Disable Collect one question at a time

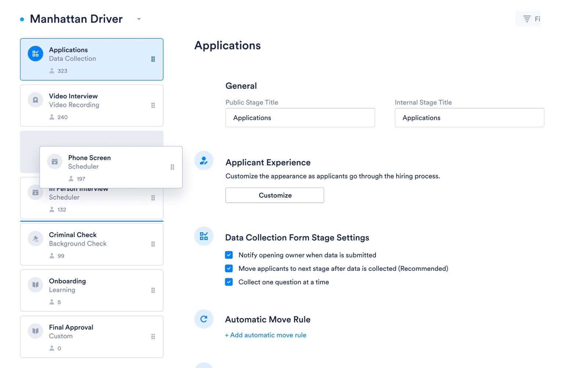click(x=229, y=282)
